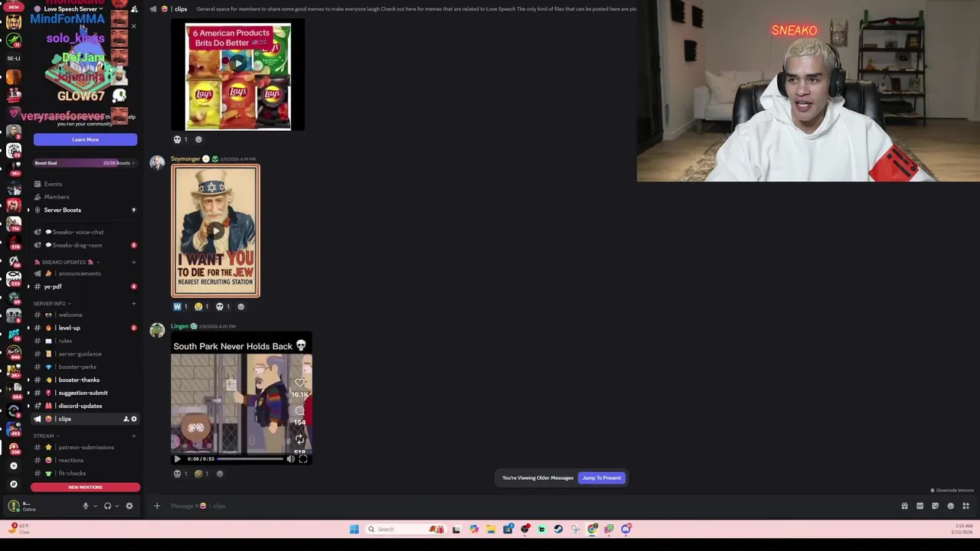Mute the South Park video volume
Screen dimensions: 980x551
click(x=290, y=459)
